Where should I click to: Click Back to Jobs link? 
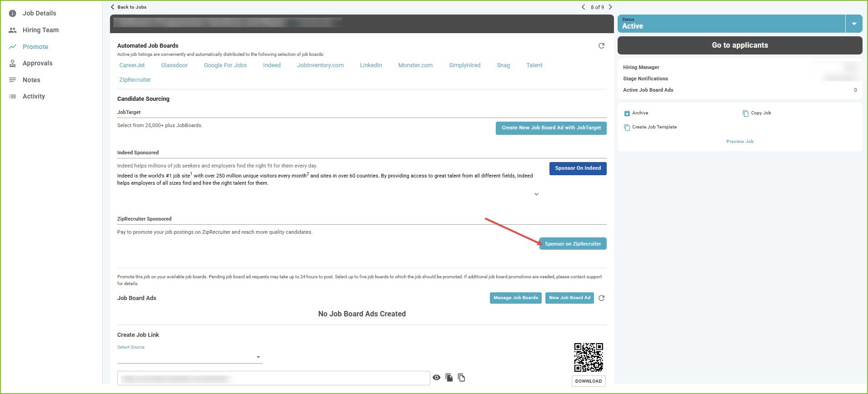point(129,7)
